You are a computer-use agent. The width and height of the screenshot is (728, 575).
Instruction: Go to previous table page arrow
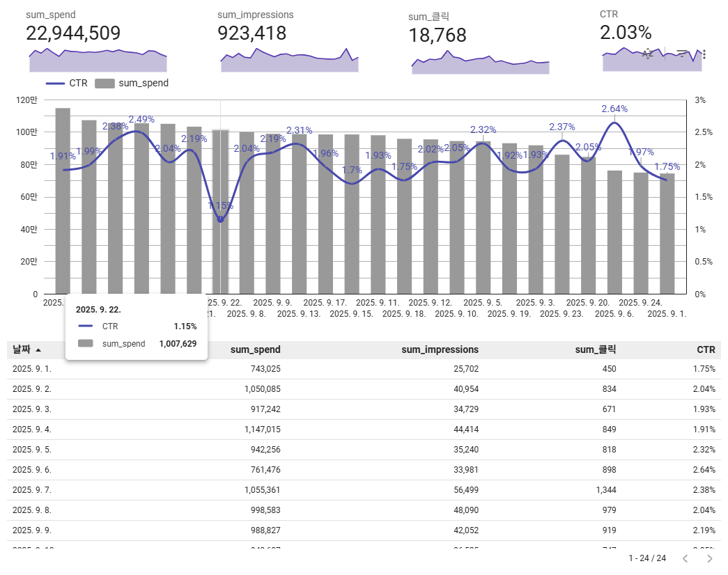(685, 558)
